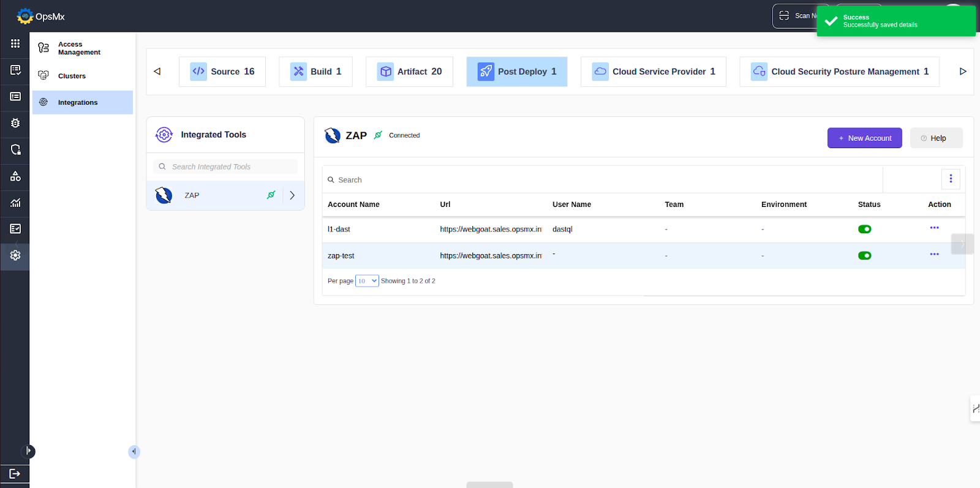Click the OpsMx logo icon
Viewport: 980px width, 488px height.
point(25,17)
